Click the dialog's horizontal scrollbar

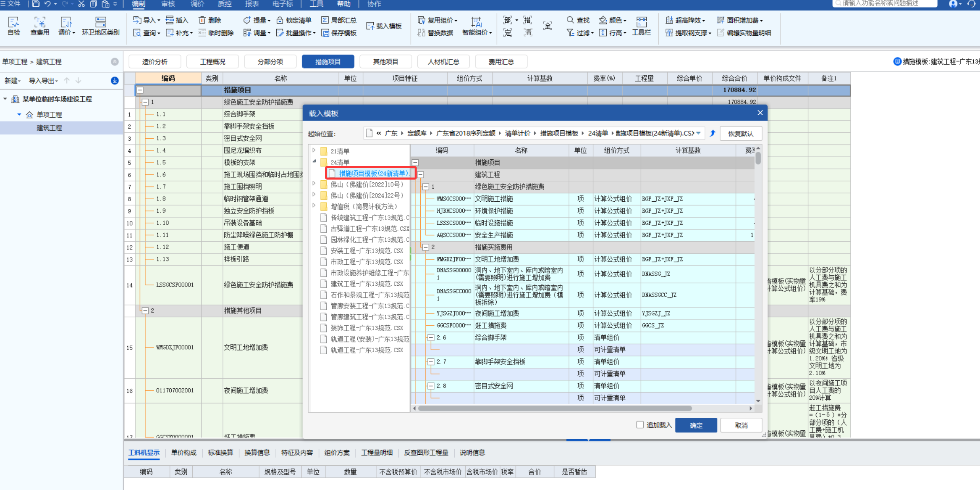tap(554, 408)
